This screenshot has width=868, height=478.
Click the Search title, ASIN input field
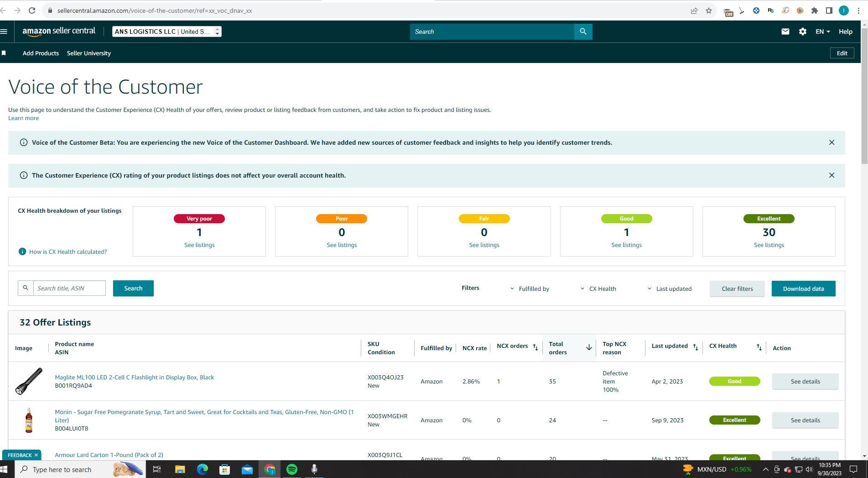click(x=69, y=288)
